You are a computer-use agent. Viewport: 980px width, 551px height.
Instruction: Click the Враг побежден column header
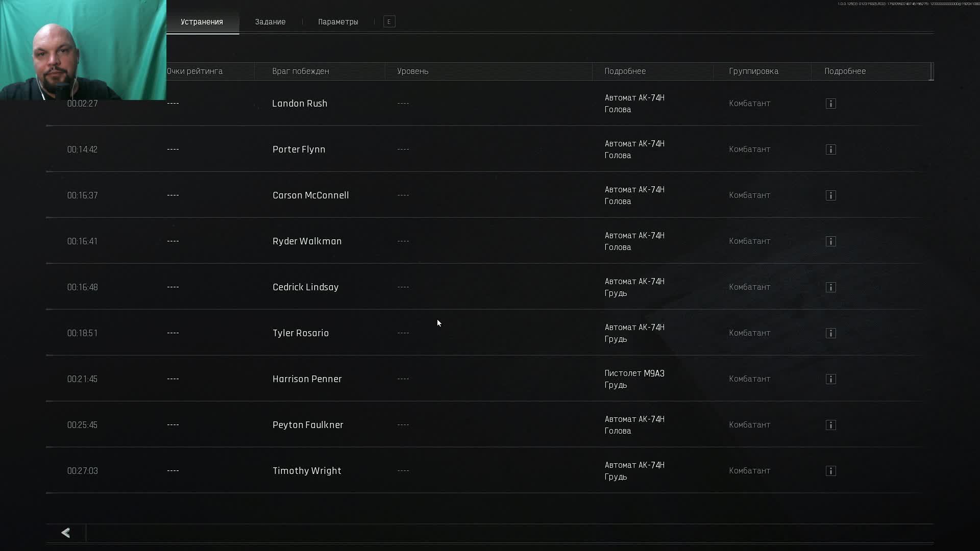pyautogui.click(x=301, y=71)
